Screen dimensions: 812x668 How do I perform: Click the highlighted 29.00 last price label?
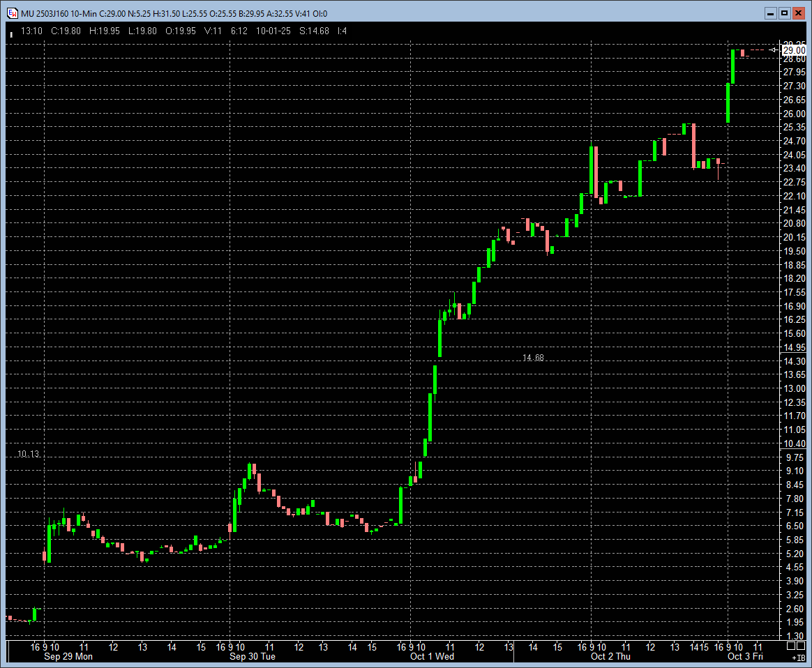pos(793,50)
